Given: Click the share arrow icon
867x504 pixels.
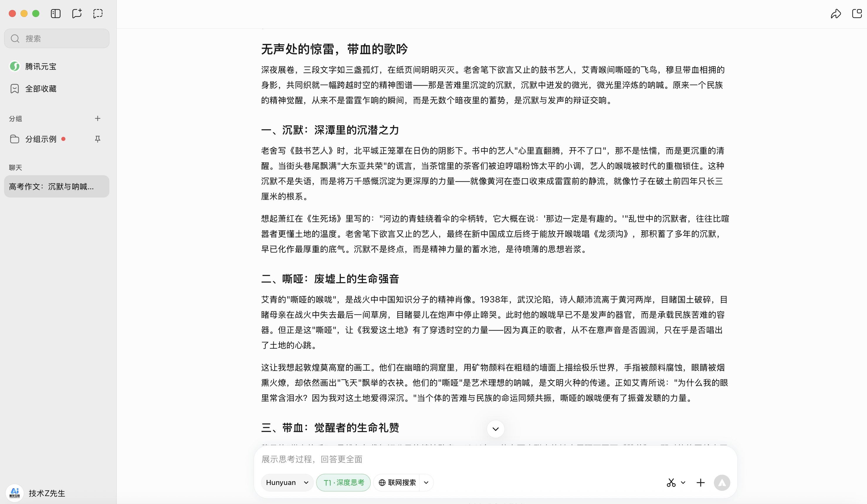Looking at the screenshot, I should click(836, 13).
